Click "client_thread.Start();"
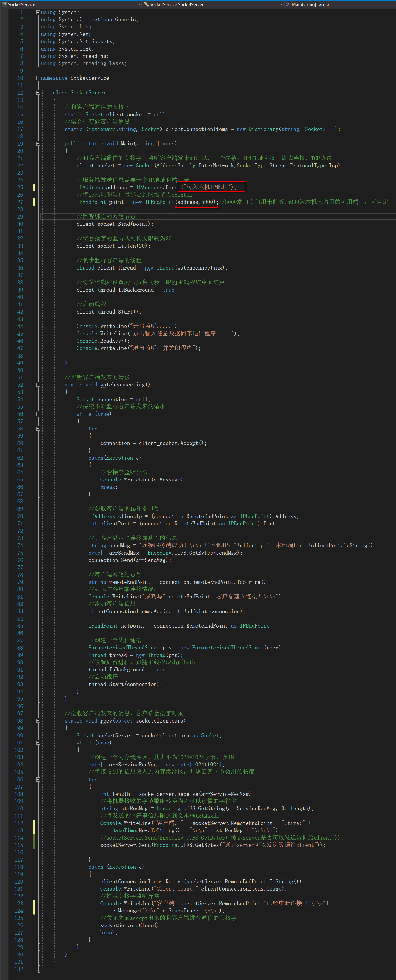396x980 pixels. tap(109, 312)
